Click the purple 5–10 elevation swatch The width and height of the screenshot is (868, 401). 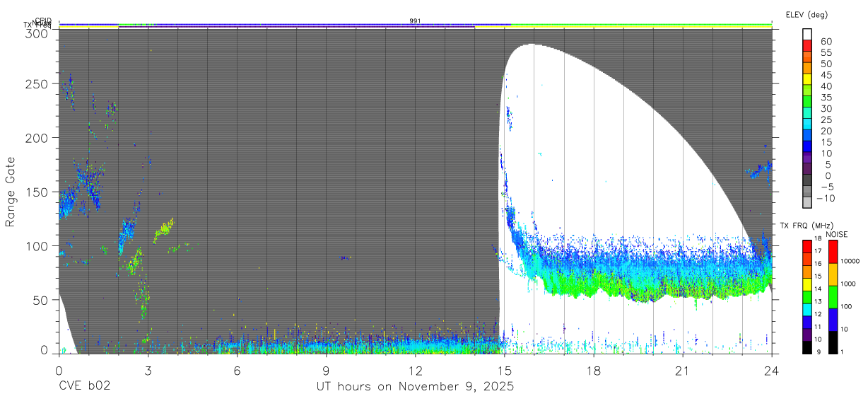click(x=807, y=159)
